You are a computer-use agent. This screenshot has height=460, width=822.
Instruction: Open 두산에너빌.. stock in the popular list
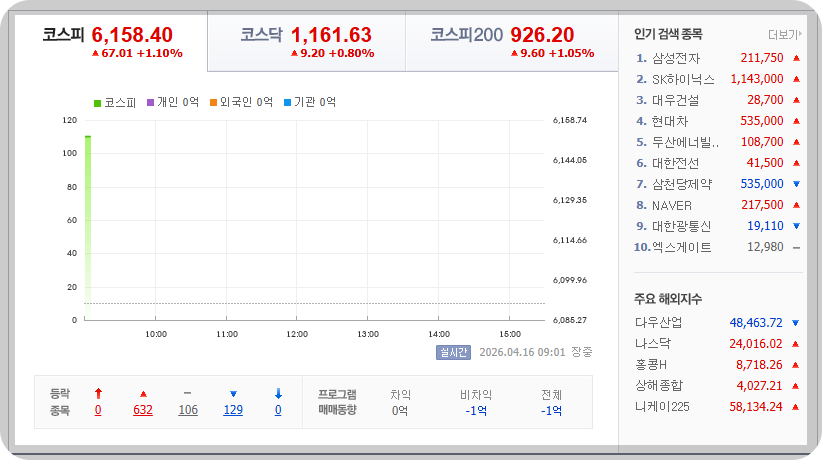(685, 142)
